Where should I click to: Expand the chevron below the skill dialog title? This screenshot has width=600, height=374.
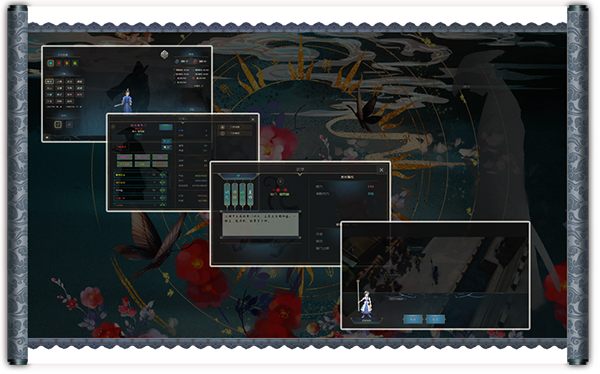pyautogui.click(x=300, y=175)
